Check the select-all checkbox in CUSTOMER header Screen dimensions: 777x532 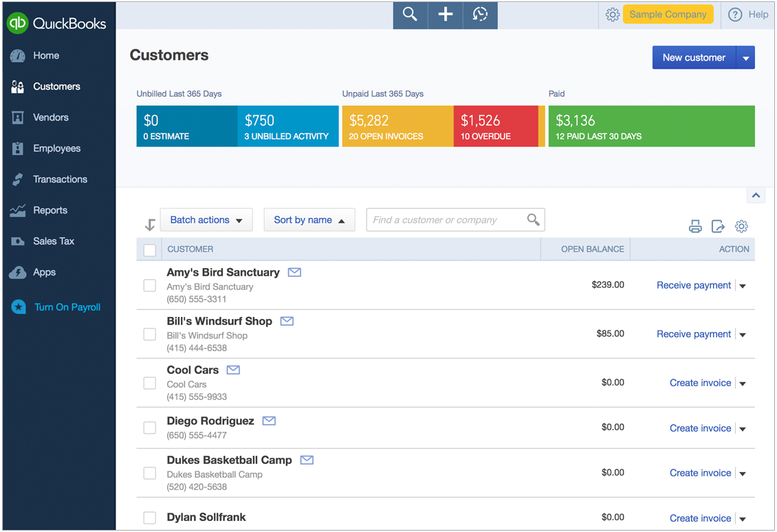150,250
